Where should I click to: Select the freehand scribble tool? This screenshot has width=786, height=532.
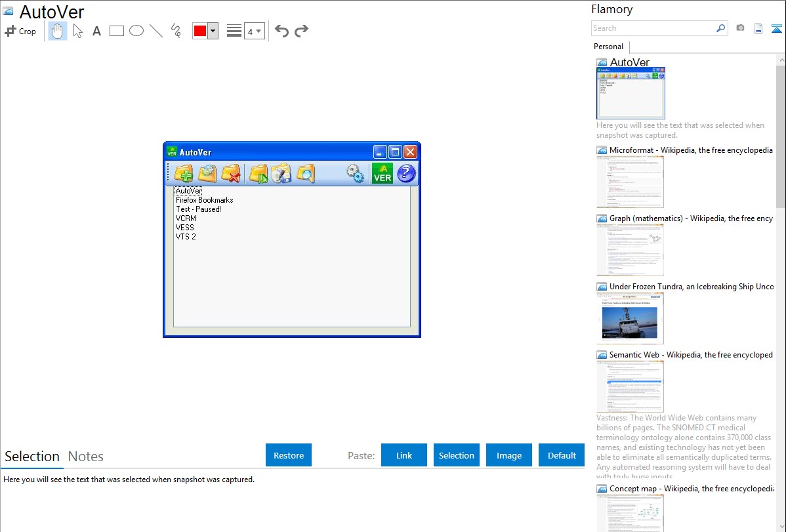click(x=176, y=31)
